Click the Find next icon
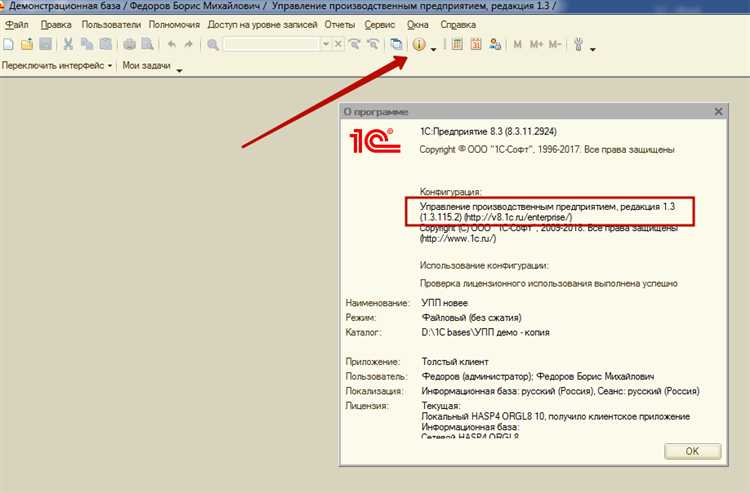 tap(355, 44)
